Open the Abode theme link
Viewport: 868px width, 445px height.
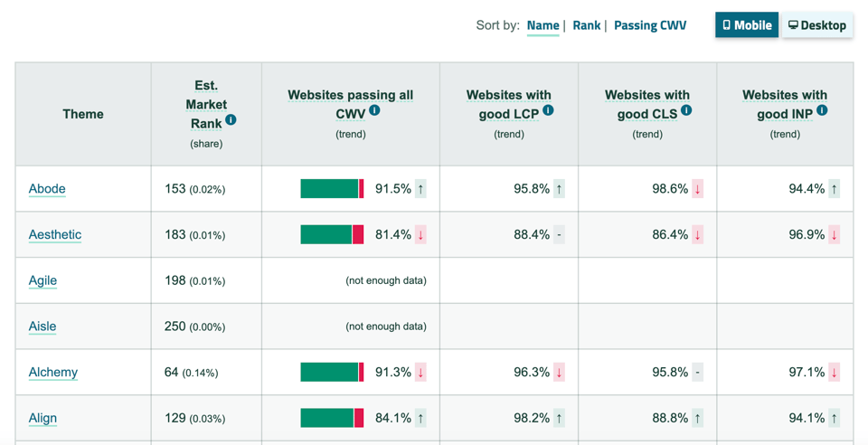point(47,189)
